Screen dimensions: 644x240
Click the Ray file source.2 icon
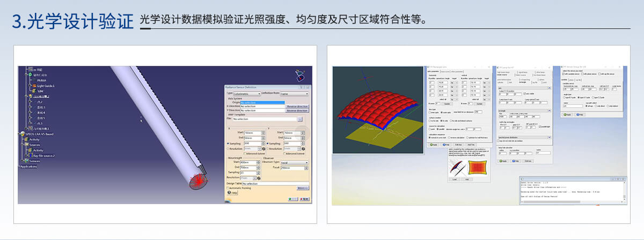[31, 156]
